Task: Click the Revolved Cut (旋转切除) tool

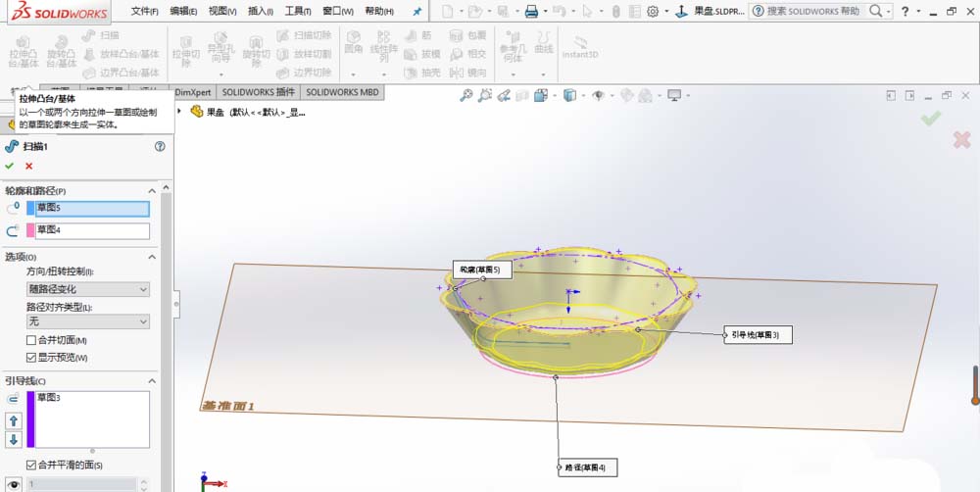Action: tap(256, 51)
